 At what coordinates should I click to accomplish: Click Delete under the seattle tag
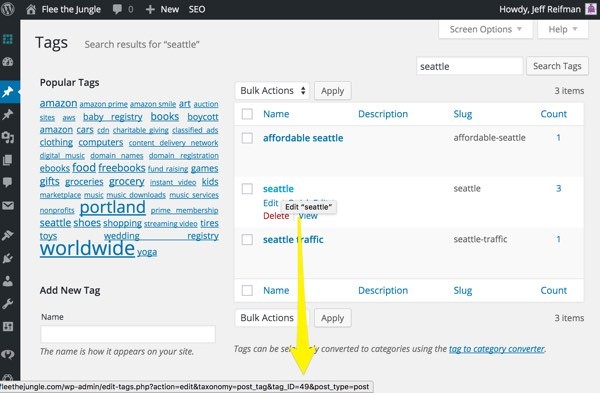[x=276, y=216]
